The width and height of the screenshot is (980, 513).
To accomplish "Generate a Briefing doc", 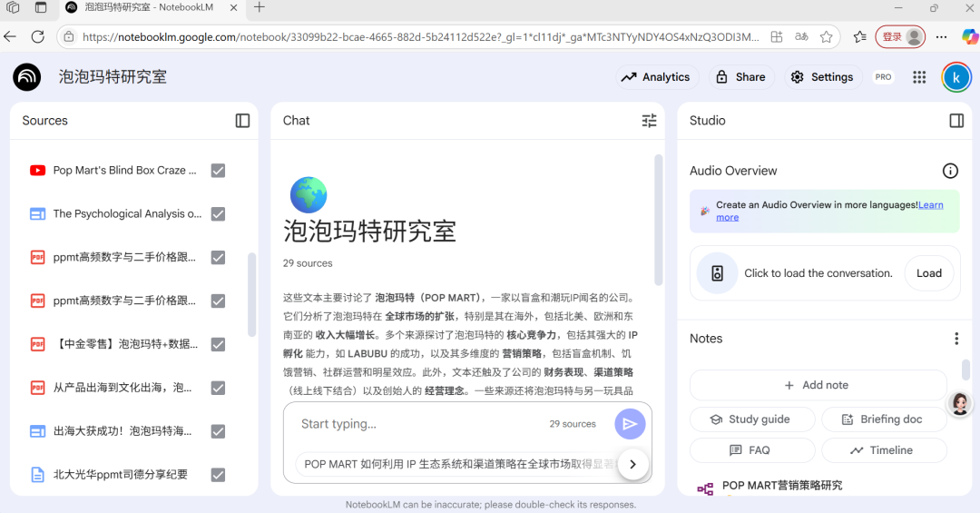I will pos(884,419).
